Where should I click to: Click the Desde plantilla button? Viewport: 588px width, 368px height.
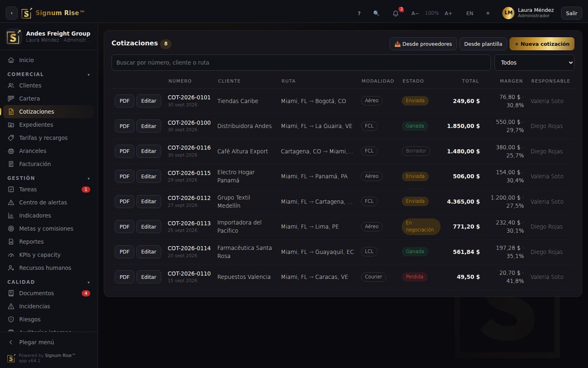pyautogui.click(x=483, y=44)
